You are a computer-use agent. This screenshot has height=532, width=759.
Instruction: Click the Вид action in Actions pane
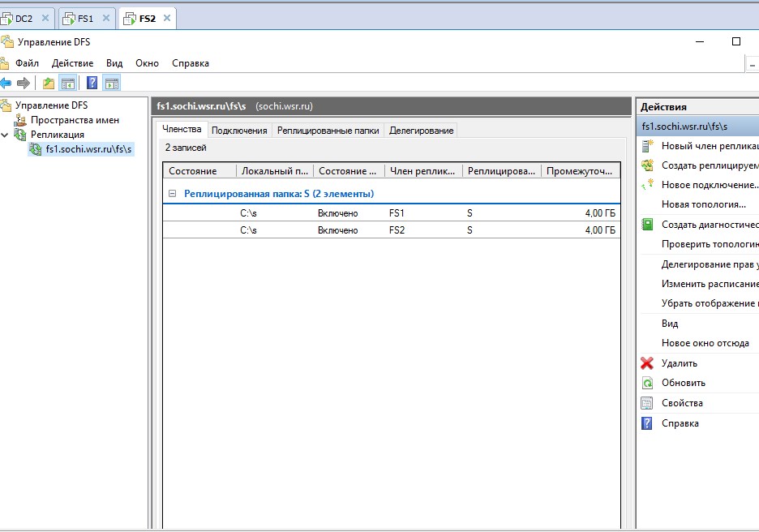click(x=670, y=324)
